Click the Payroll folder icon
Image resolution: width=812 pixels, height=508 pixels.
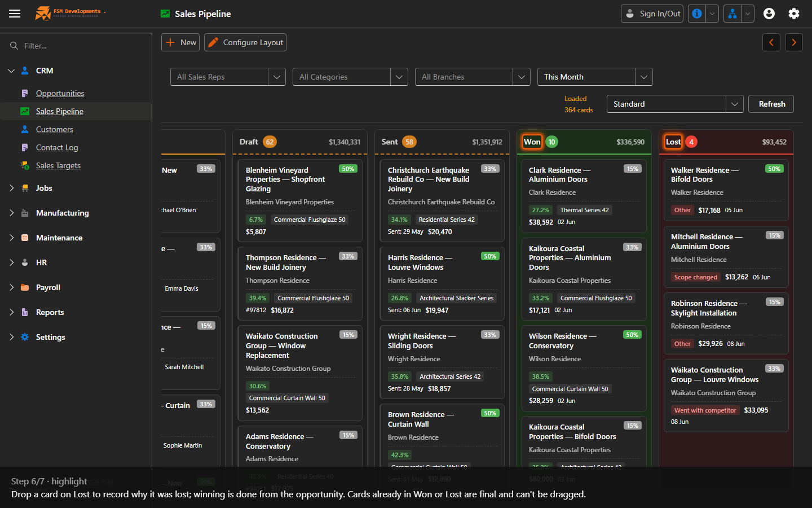25,287
